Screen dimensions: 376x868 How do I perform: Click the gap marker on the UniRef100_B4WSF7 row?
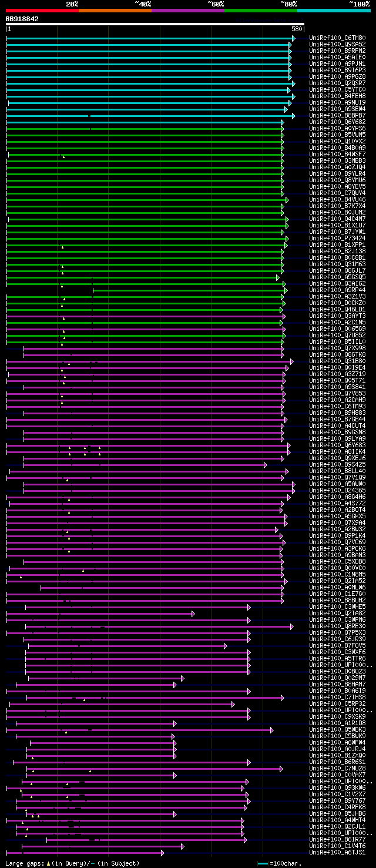click(63, 157)
